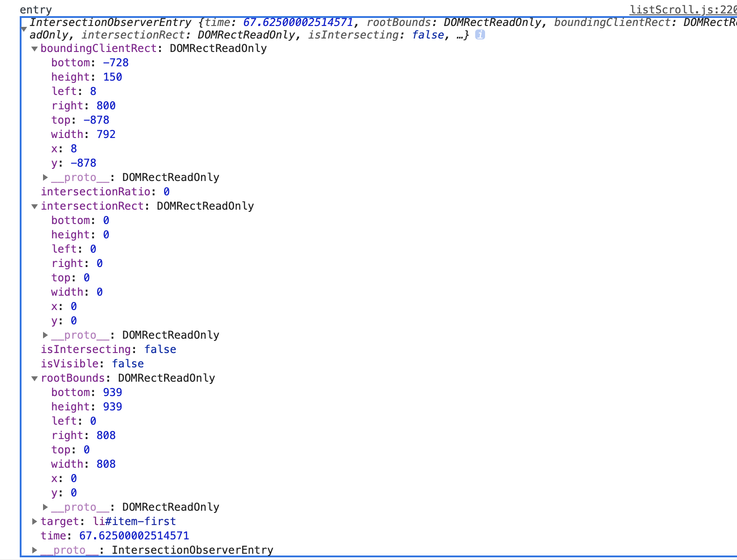Select the isVisible property row
The width and height of the screenshot is (737, 560).
pyautogui.click(x=92, y=364)
